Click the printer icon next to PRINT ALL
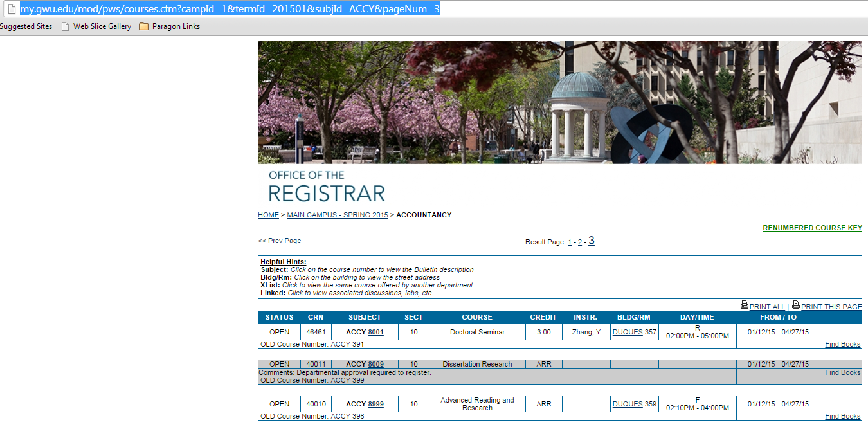Screen dimensions: 868x438 coord(745,305)
